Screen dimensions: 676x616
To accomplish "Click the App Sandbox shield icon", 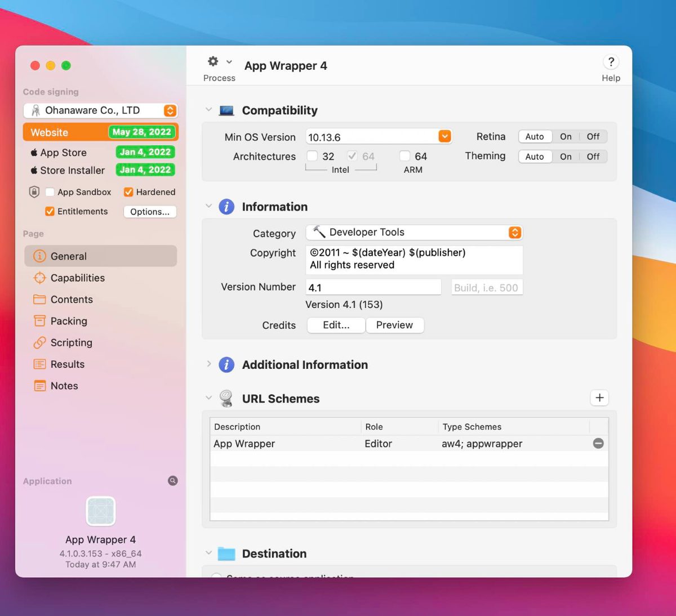I will [34, 192].
